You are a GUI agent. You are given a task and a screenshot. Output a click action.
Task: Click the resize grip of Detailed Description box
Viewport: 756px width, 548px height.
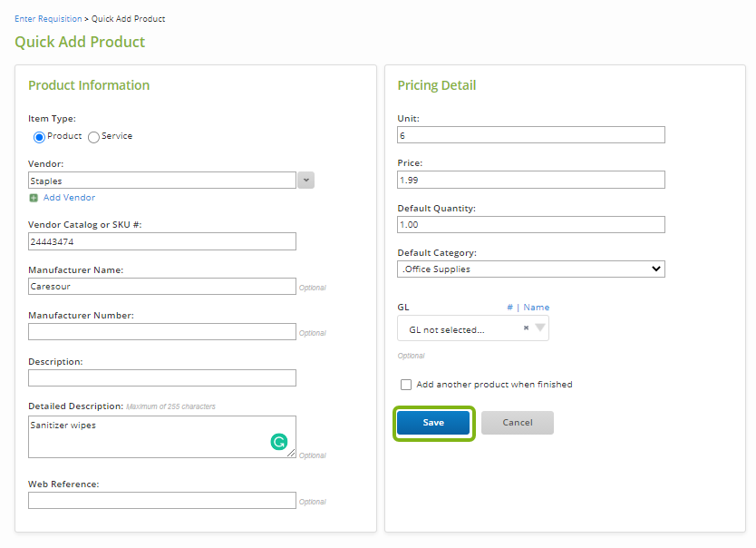tap(291, 453)
